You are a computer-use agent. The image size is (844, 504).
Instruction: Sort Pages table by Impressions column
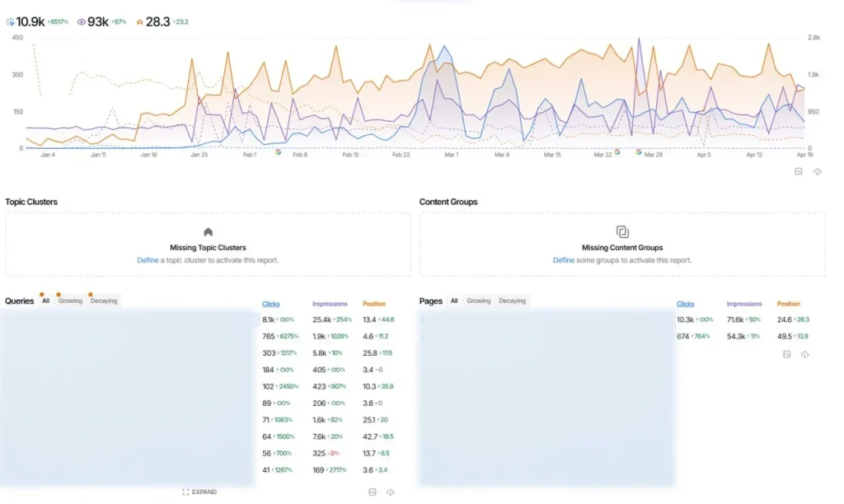point(744,304)
